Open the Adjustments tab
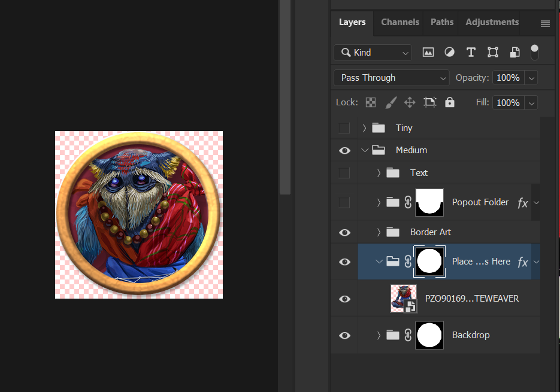This screenshot has width=560, height=392. coord(492,22)
